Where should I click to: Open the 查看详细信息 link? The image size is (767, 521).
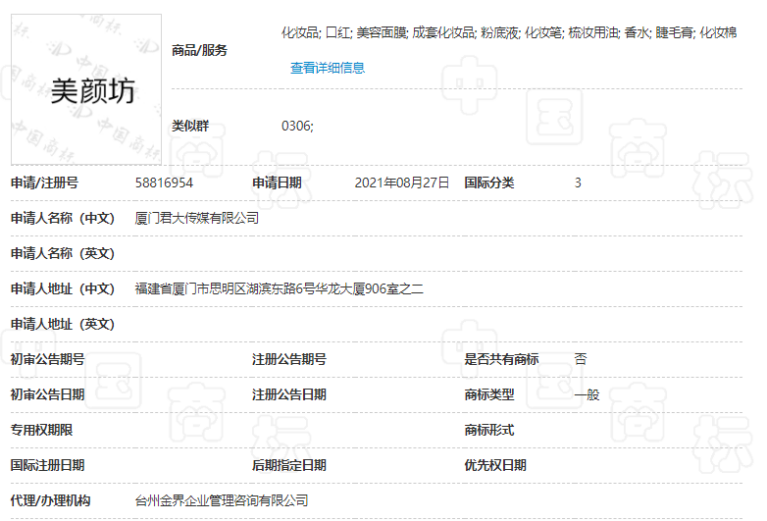point(327,68)
